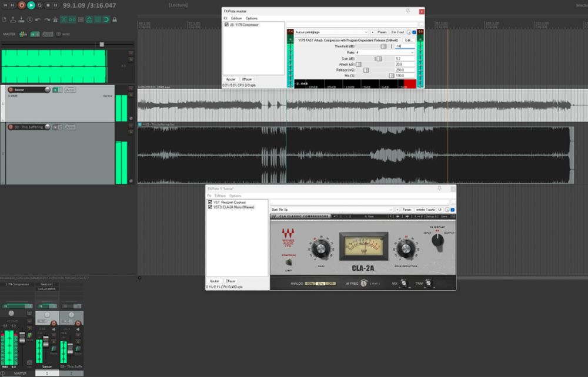
Task: Click the open project toolbar icon
Action: 13,19
